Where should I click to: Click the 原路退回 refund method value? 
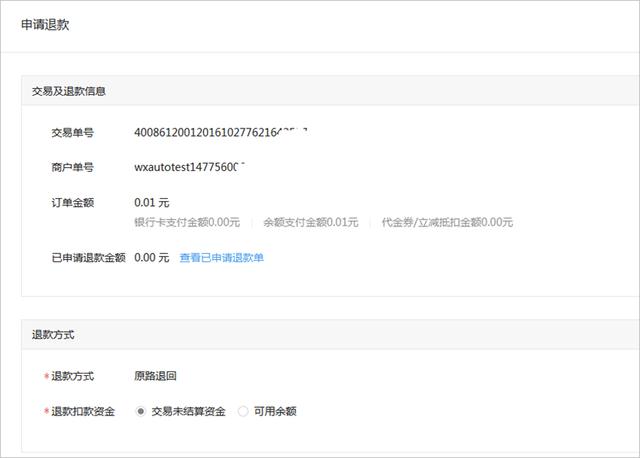click(x=155, y=376)
